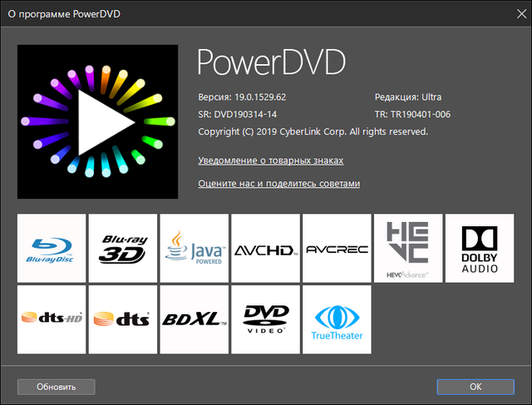Select the DVD Video logo tile
The width and height of the screenshot is (532, 405).
point(265,319)
